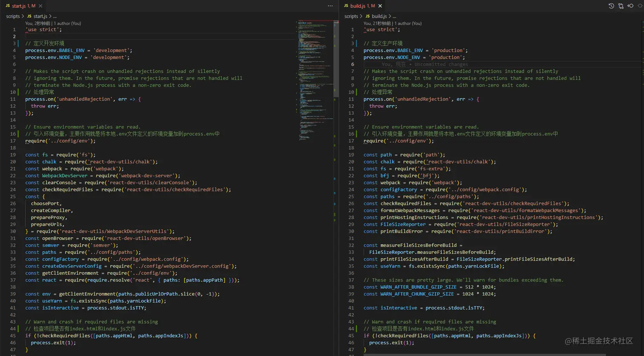644x356 pixels.
Task: Switch to the start.js tab
Action: [23, 6]
